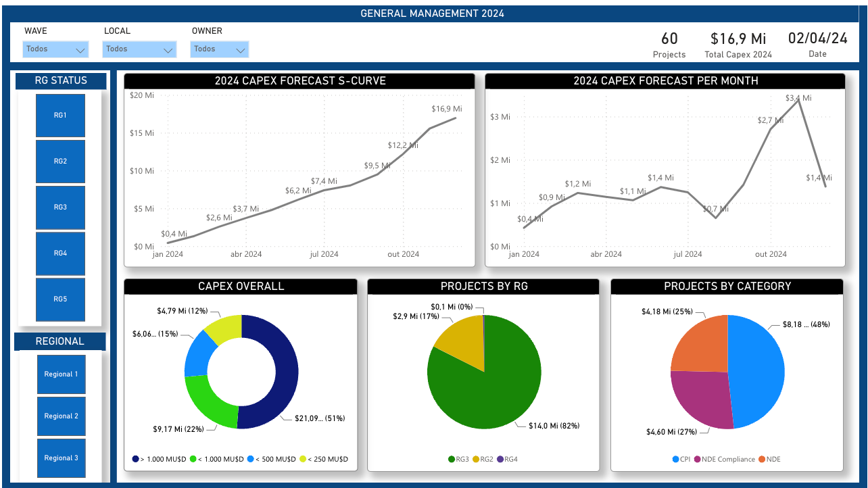868x488 pixels.
Task: Filter by RG2 status
Action: click(60, 162)
